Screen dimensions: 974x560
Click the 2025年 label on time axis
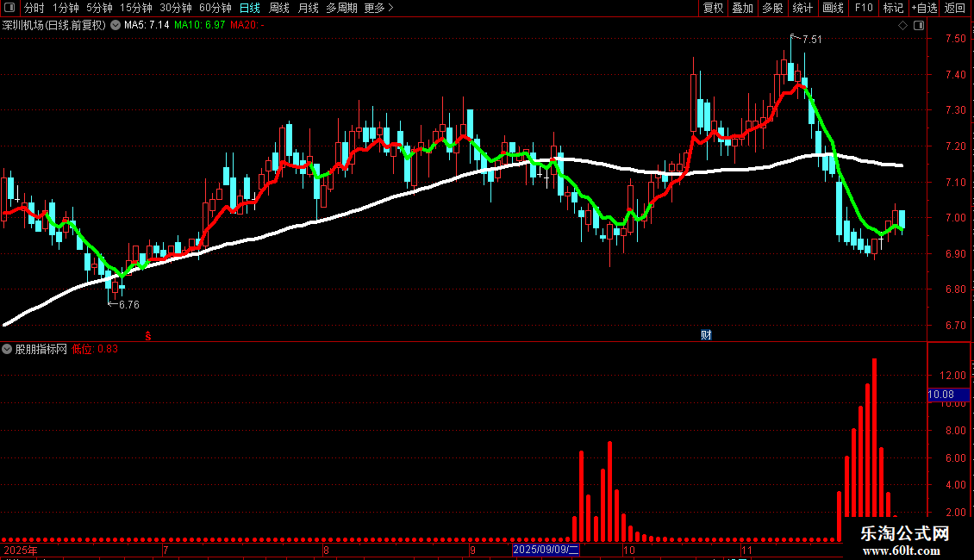point(21,551)
